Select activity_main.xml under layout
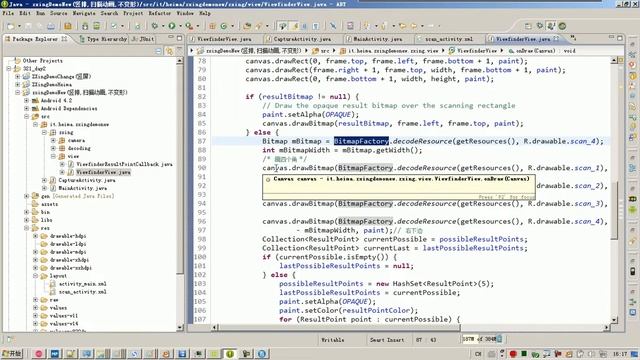The width and height of the screenshot is (640, 360). point(82,284)
